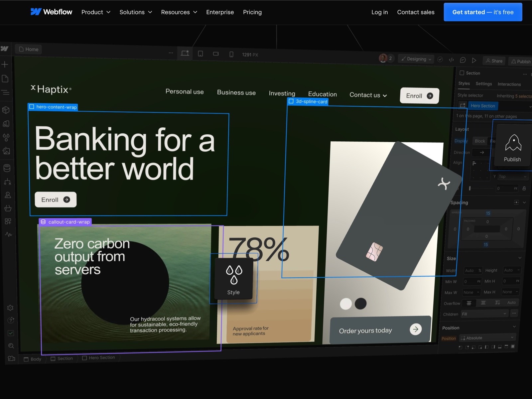Select overflow Auto option
Viewport: 532px width, 399px height.
(x=511, y=302)
